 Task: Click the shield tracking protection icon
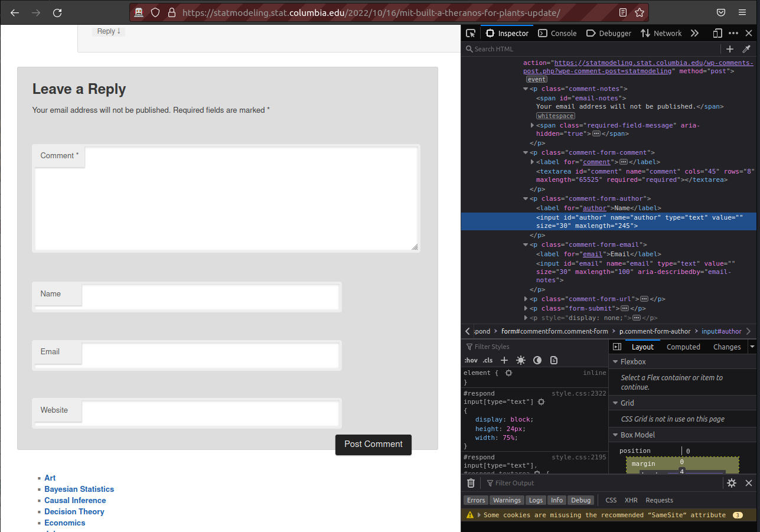click(x=155, y=12)
